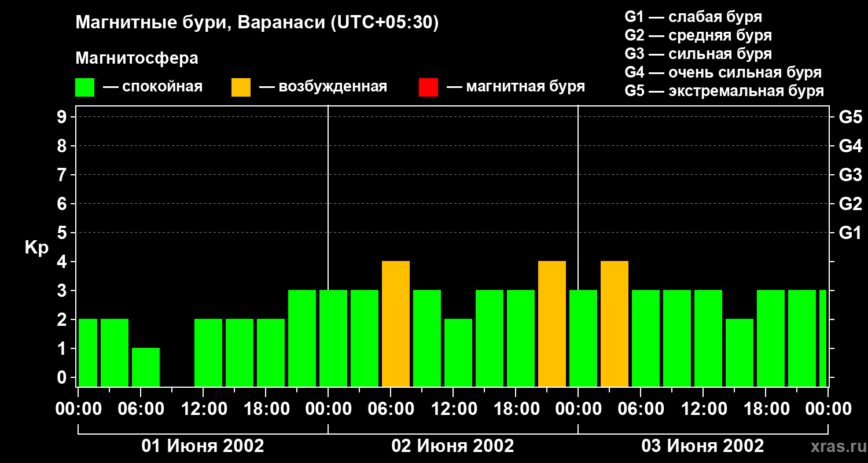Click the 'G3 — сильная буря' legend line
Image resolution: width=868 pixels, height=463 pixels.
click(698, 54)
